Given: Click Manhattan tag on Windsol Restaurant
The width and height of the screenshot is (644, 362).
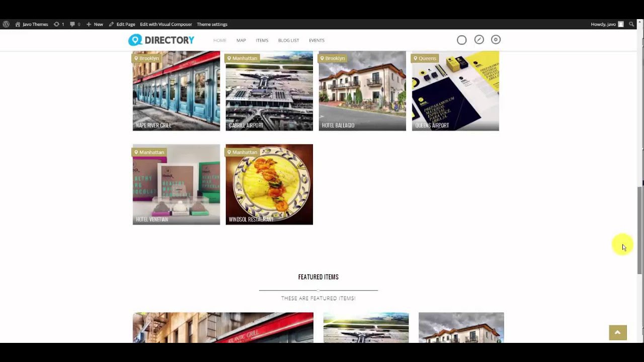Looking at the screenshot, I should [x=242, y=152].
